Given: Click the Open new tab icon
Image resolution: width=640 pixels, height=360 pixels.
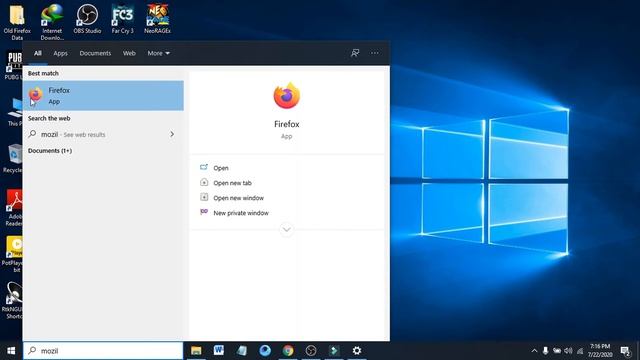Looking at the screenshot, I should click(x=204, y=182).
